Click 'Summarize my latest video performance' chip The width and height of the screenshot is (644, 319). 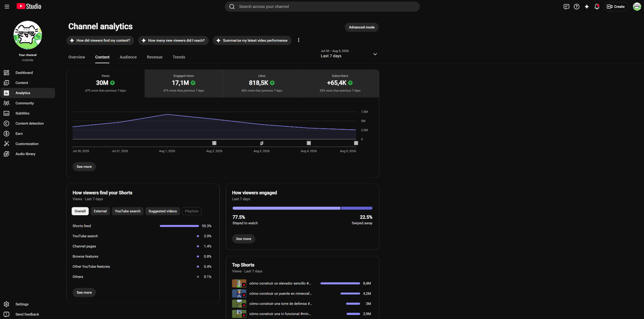[x=252, y=40]
